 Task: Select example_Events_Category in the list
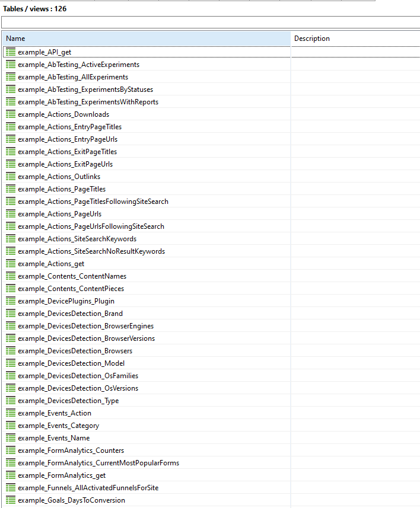click(58, 426)
